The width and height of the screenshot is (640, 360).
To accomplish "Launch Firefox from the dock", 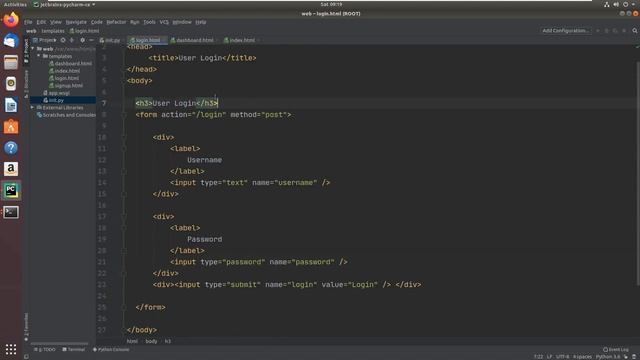I will pyautogui.click(x=11, y=20).
